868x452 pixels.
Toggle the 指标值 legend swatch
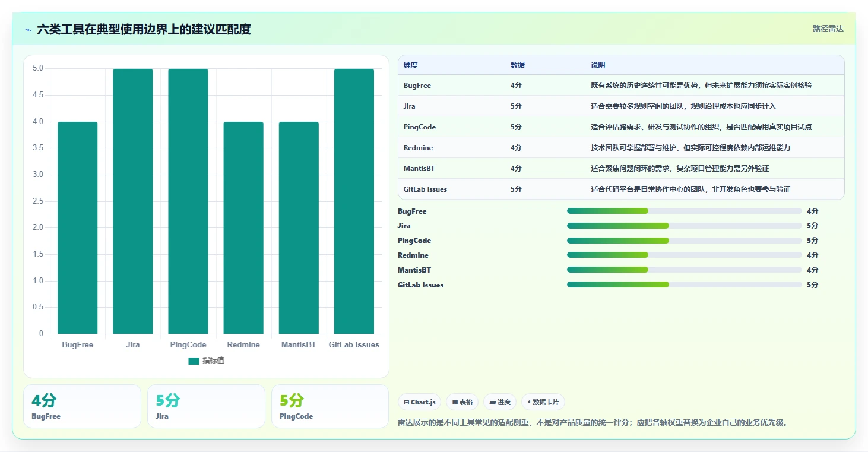[194, 361]
